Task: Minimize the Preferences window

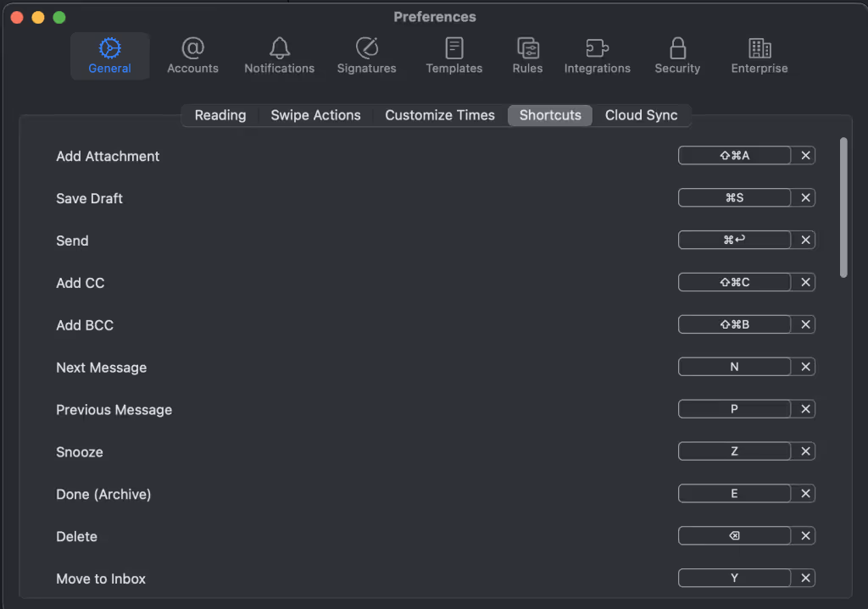Action: 38,18
